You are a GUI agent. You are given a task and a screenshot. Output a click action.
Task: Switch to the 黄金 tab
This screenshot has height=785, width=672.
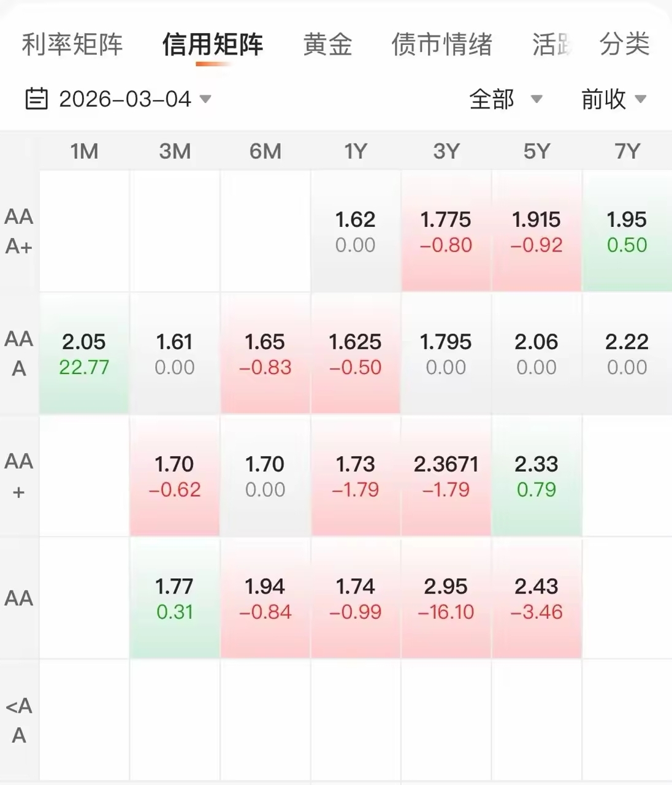[x=328, y=44]
